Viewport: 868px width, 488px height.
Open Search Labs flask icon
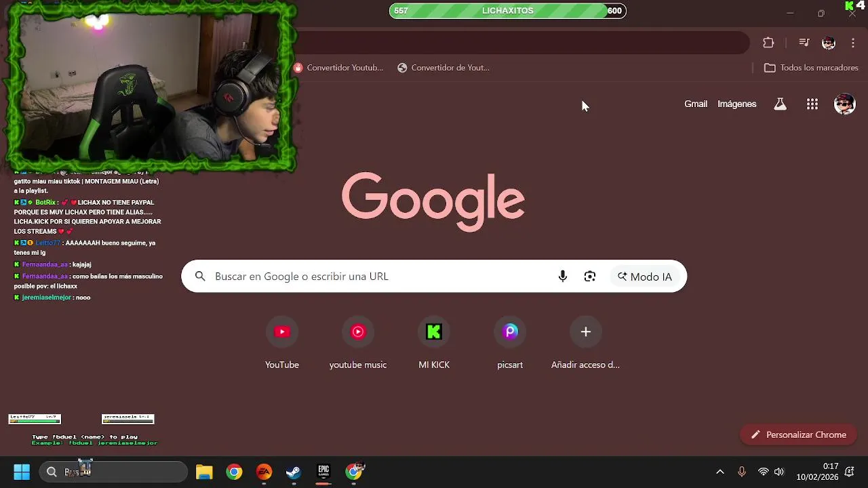[781, 104]
